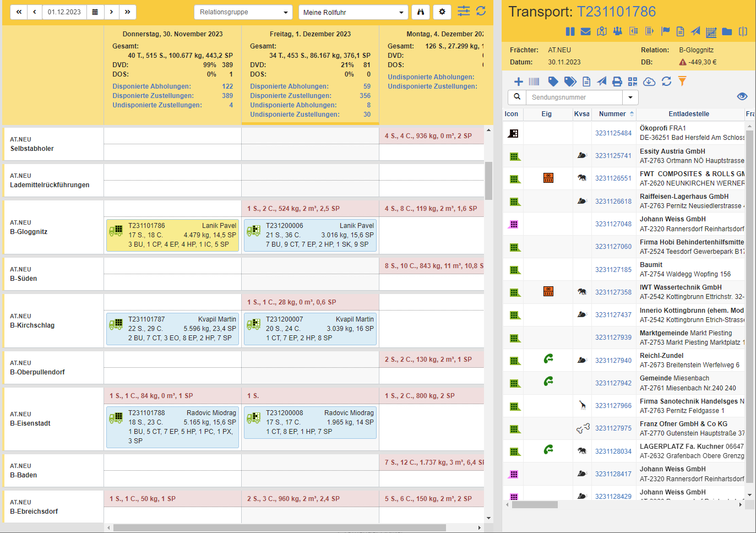The image size is (756, 533).
Task: Click the Entladestelle column header
Action: tap(688, 114)
